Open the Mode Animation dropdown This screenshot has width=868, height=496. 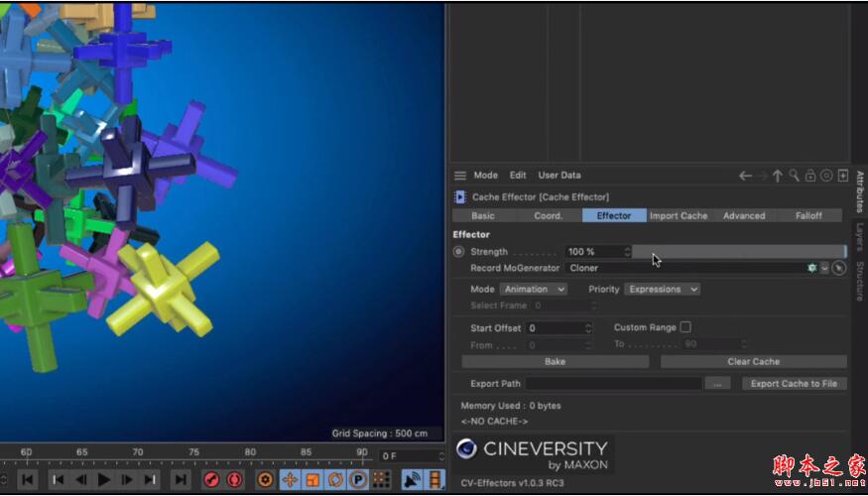[533, 290]
